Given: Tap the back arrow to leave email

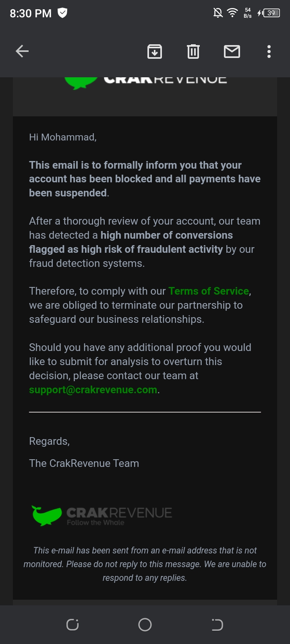Looking at the screenshot, I should [x=22, y=51].
